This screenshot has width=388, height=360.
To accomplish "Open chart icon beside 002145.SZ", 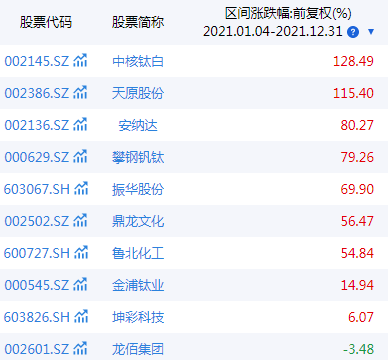I will pos(80,61).
